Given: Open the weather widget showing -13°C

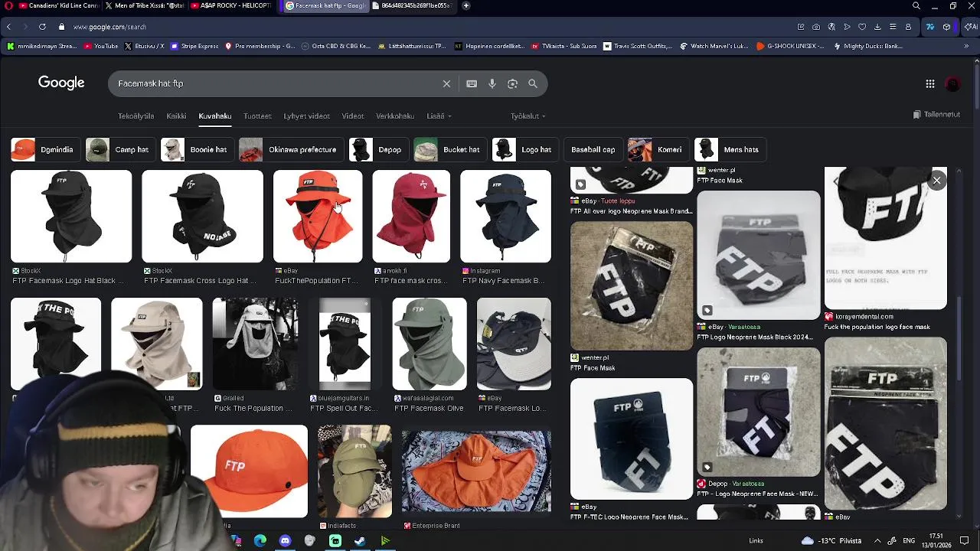Looking at the screenshot, I should click(x=831, y=541).
